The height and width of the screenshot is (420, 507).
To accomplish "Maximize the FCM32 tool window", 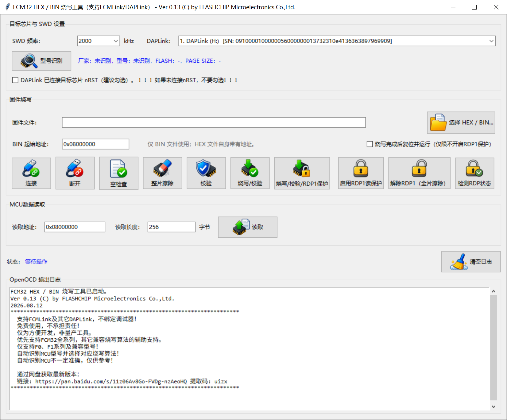I will tap(474, 7).
